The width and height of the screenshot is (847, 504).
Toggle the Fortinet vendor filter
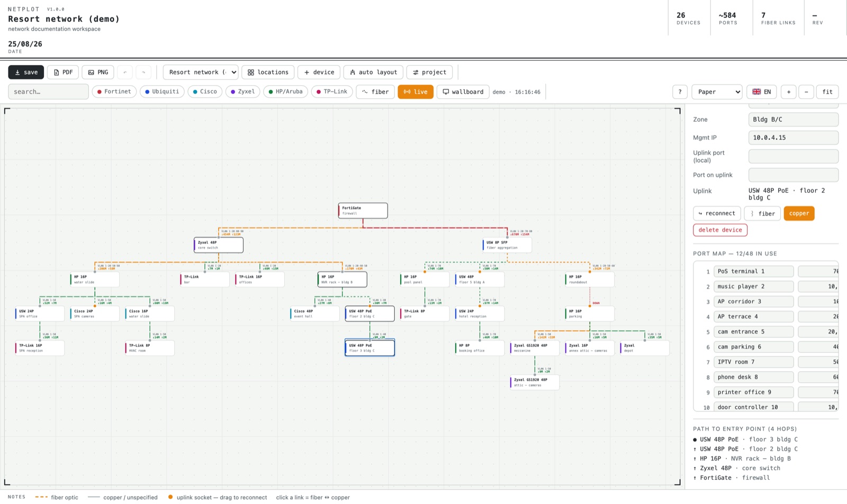[114, 92]
